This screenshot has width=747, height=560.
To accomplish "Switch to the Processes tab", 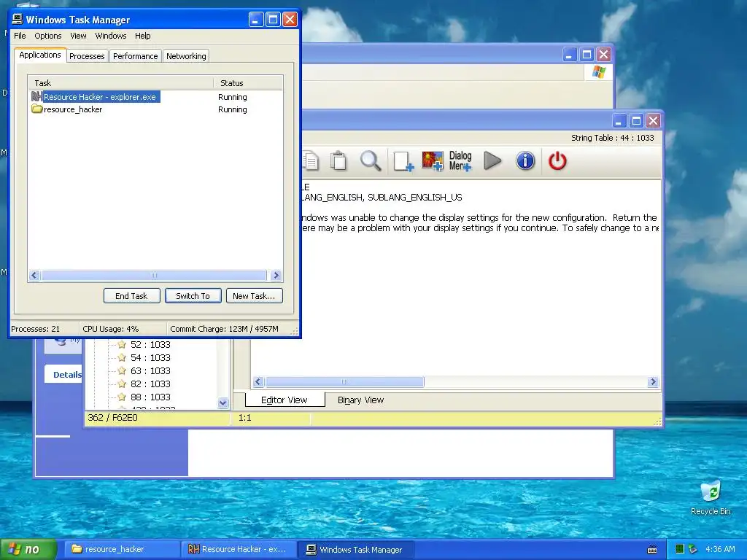I will (87, 56).
